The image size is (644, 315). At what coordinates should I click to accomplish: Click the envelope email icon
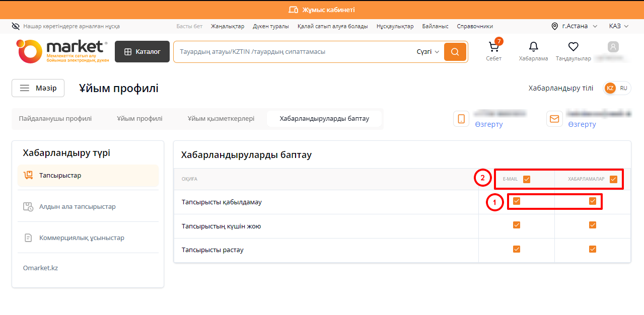[554, 119]
